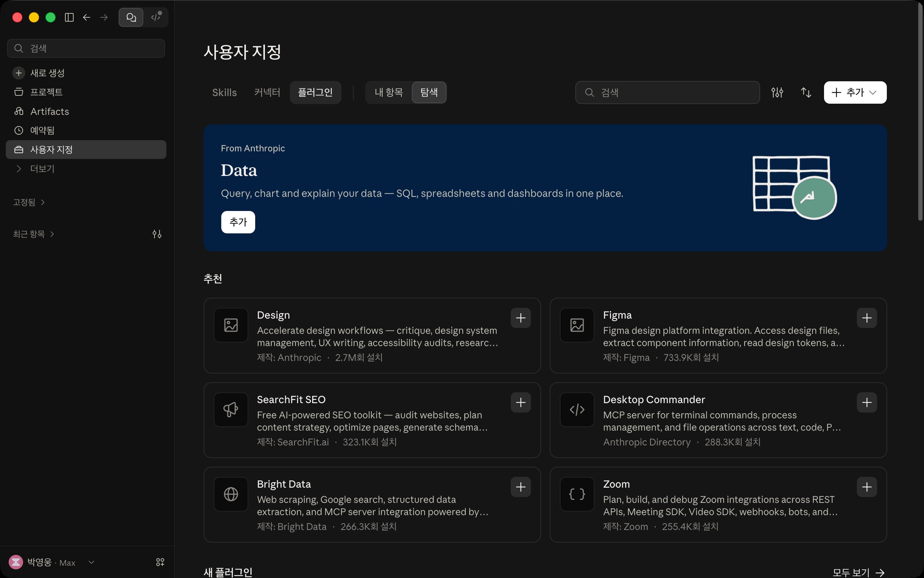Image resolution: width=924 pixels, height=578 pixels.
Task: Click the sidebar search field
Action: [x=86, y=48]
